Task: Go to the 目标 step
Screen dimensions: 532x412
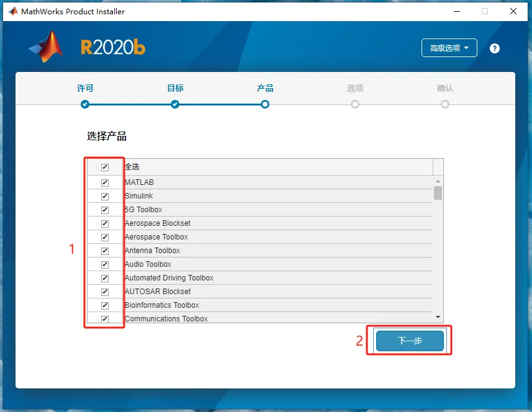Action: [175, 88]
